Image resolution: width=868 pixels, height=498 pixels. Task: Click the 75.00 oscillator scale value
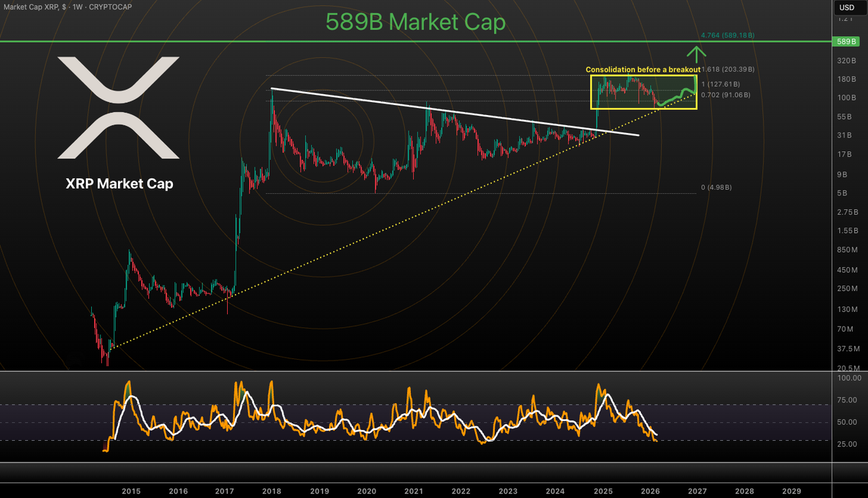pyautogui.click(x=847, y=399)
